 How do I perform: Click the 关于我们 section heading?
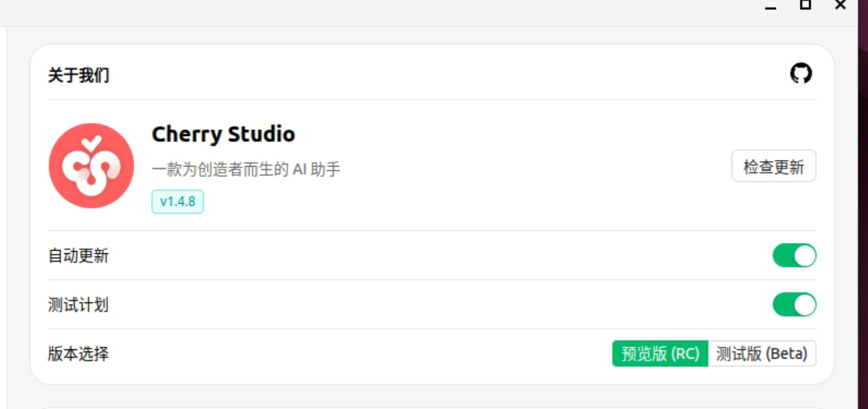click(x=79, y=75)
